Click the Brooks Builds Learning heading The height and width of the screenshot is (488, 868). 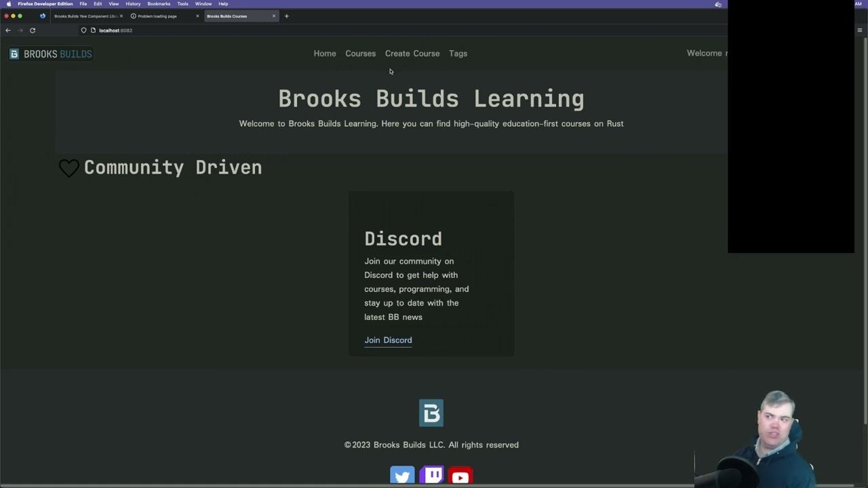tap(431, 99)
